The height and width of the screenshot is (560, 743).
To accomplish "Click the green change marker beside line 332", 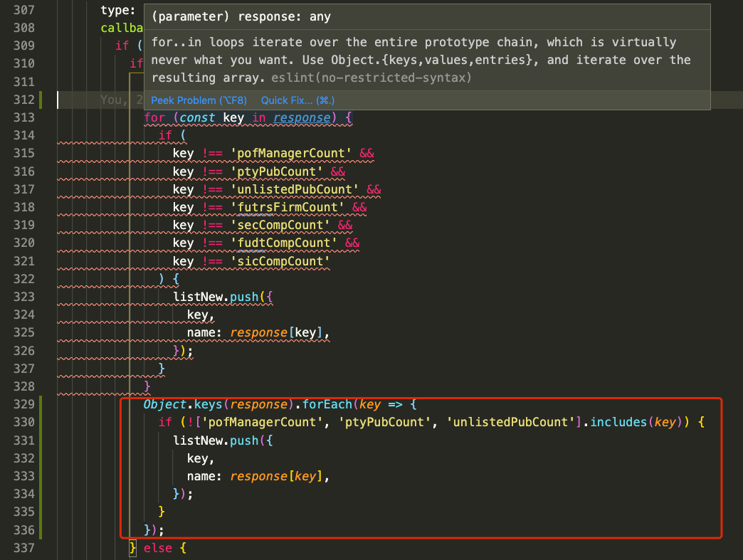I will pyautogui.click(x=41, y=458).
